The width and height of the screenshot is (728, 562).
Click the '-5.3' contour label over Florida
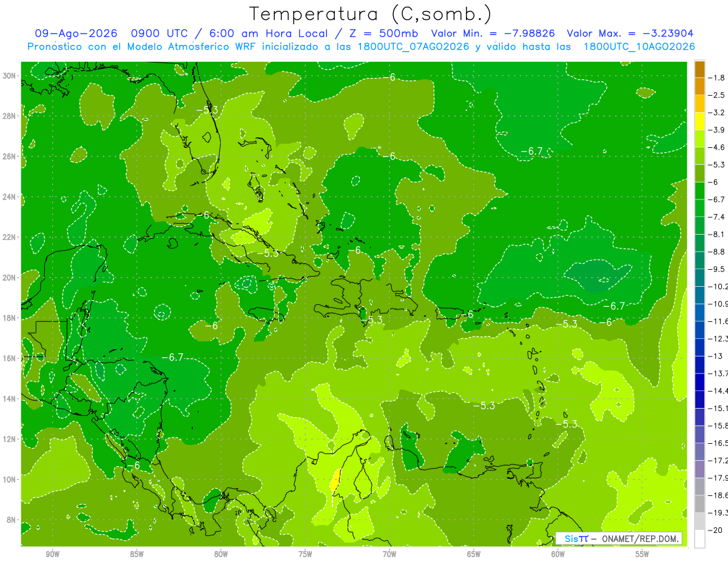tap(207, 110)
